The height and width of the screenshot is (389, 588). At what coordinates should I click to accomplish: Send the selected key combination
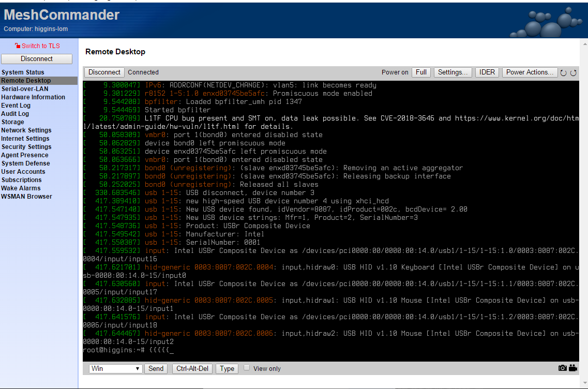pos(156,368)
